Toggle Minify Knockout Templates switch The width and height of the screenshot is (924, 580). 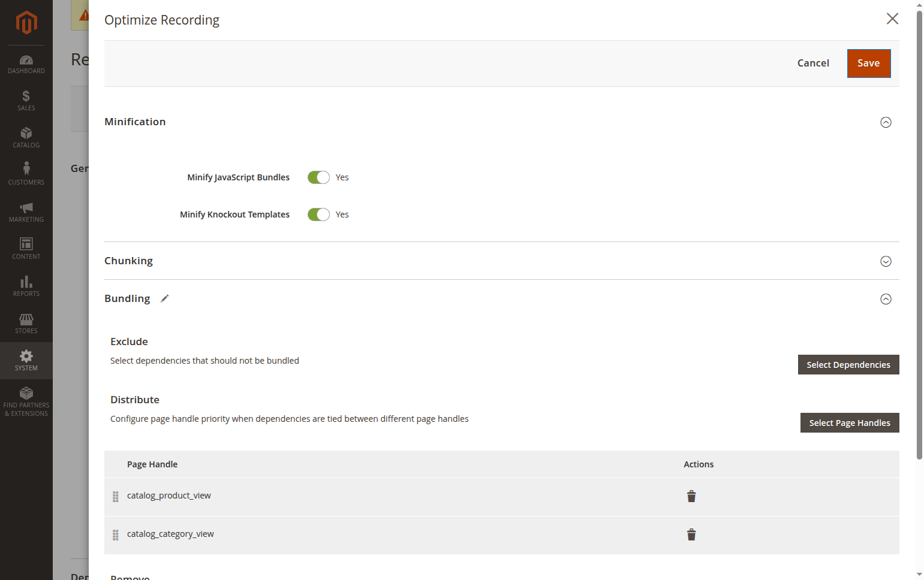point(318,215)
